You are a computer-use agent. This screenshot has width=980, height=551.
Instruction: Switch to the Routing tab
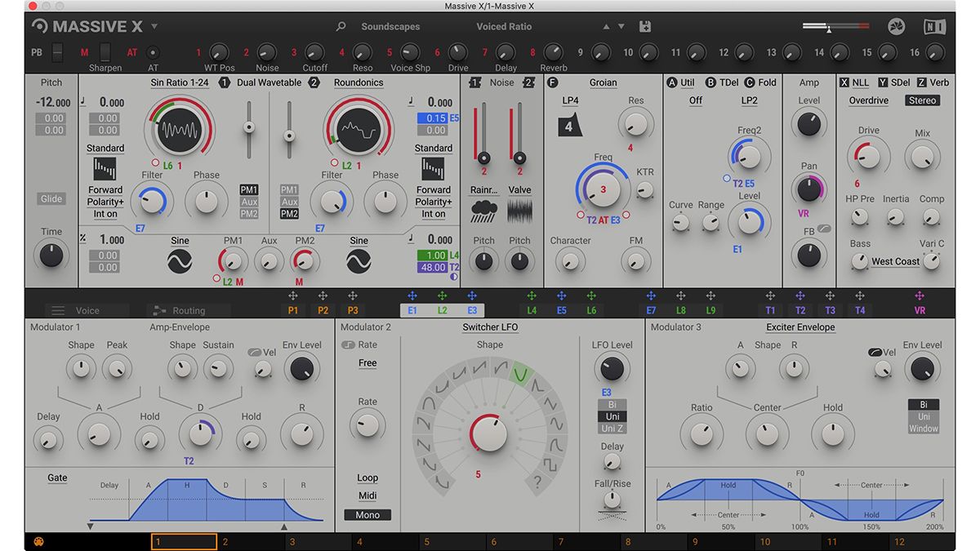188,310
